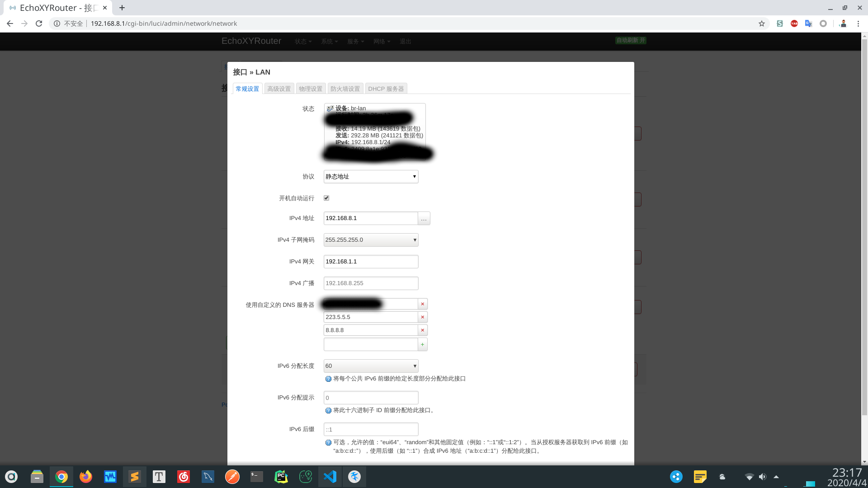Screen dimensions: 868x488
Task: Add a new DNS server with plus button
Action: 423,344
